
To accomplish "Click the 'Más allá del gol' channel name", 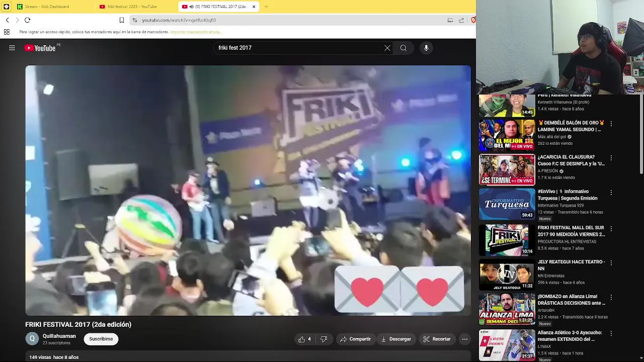I will point(552,137).
